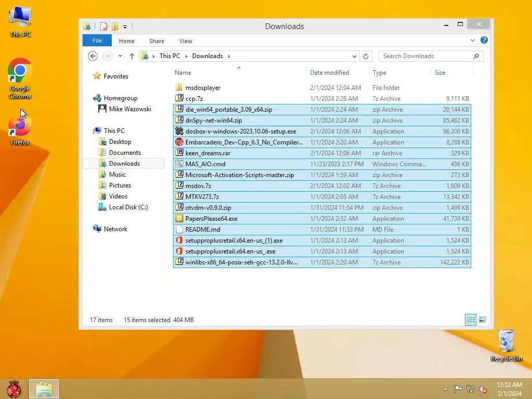This screenshot has height=399, width=532.
Task: Open the Home ribbon tab
Action: [127, 41]
